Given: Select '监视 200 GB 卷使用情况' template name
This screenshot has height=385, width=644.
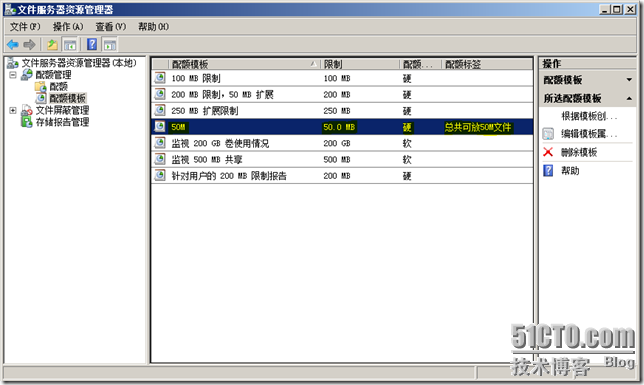Looking at the screenshot, I should point(220,143).
